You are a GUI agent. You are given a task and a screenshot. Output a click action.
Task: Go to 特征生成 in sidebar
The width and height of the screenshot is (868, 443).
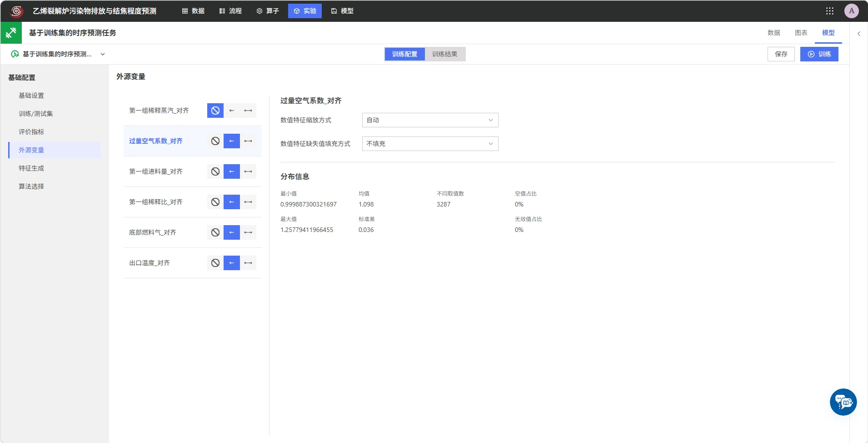pyautogui.click(x=31, y=168)
